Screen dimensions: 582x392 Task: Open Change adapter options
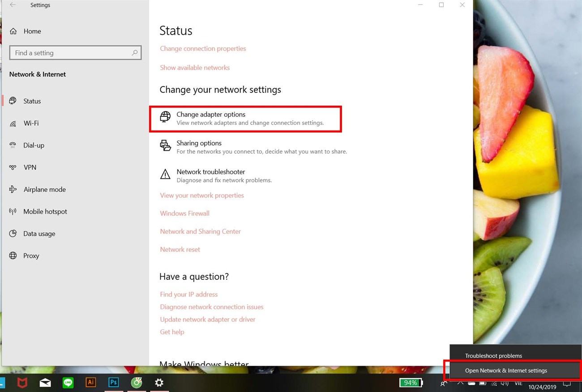pyautogui.click(x=246, y=119)
